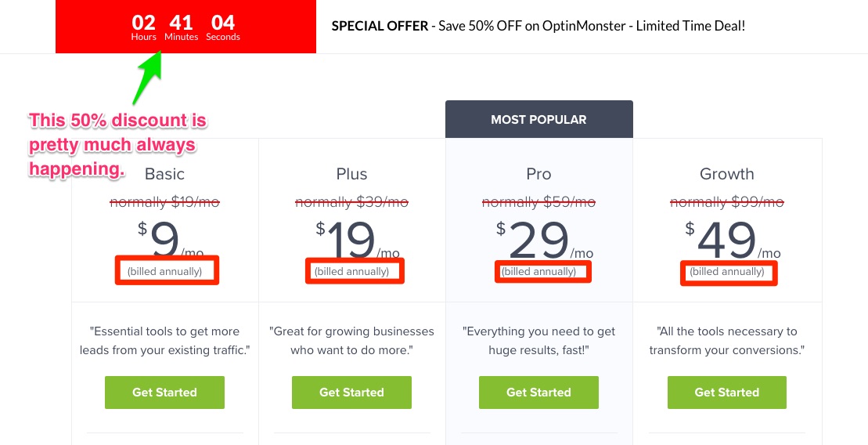This screenshot has width=868, height=445.
Task: Click the crossed-out normally $59/mo text
Action: (538, 202)
